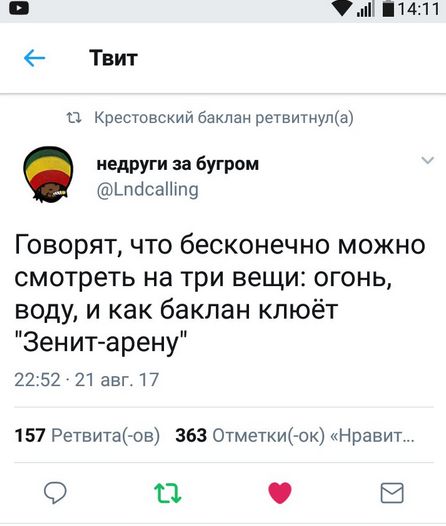Viewport: 446px width, 526px height.
Task: Tap the Wi-Fi signal icon in status bar
Action: [342, 9]
